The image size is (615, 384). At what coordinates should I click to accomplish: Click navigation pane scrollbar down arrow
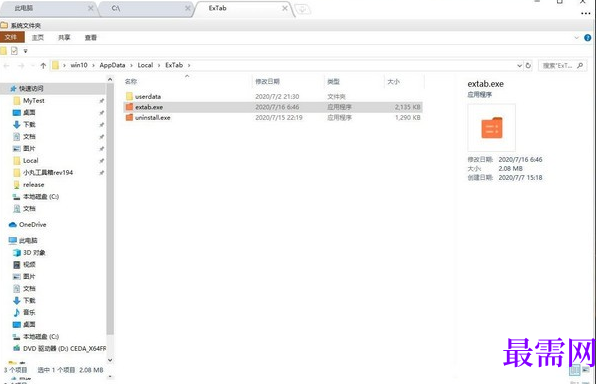[x=110, y=360]
